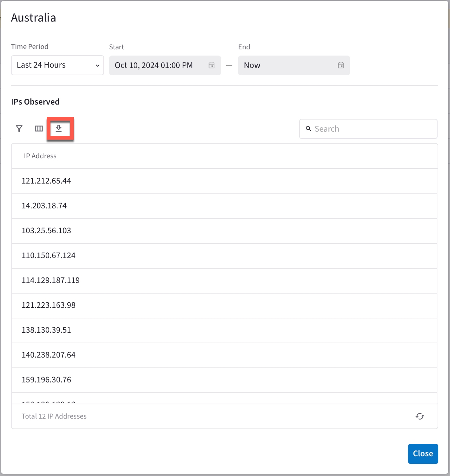Select the IP address 121.212.65.44

click(x=46, y=181)
